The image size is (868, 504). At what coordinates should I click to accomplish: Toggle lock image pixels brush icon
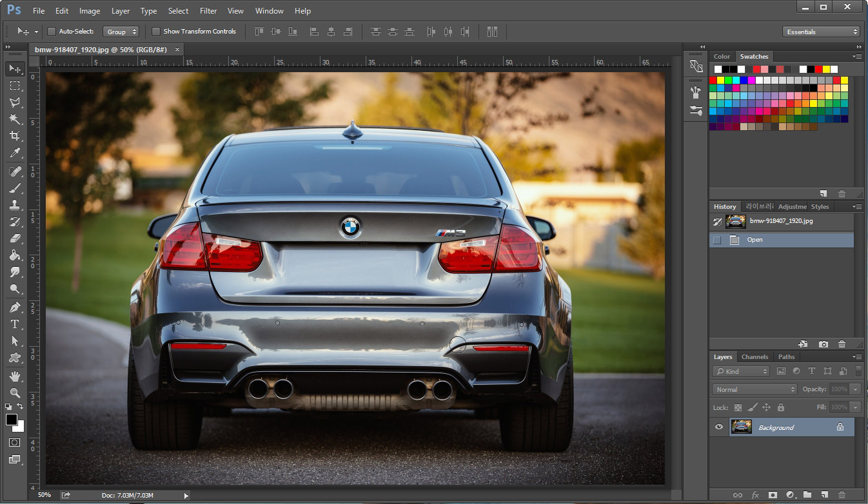(753, 407)
